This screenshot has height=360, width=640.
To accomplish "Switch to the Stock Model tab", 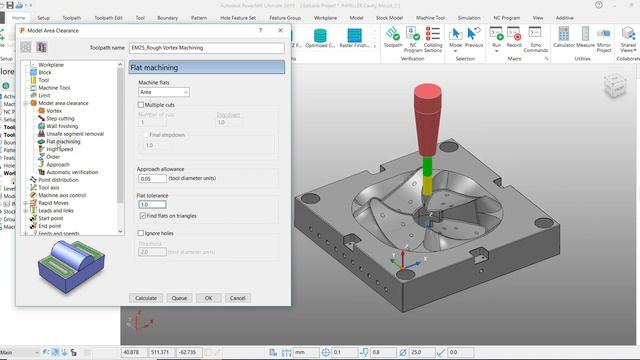I will tap(389, 18).
